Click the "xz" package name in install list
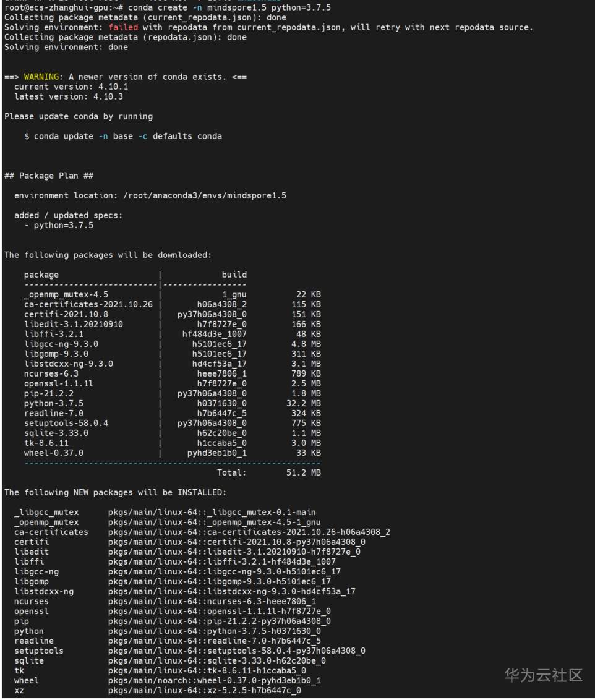 pos(19,690)
